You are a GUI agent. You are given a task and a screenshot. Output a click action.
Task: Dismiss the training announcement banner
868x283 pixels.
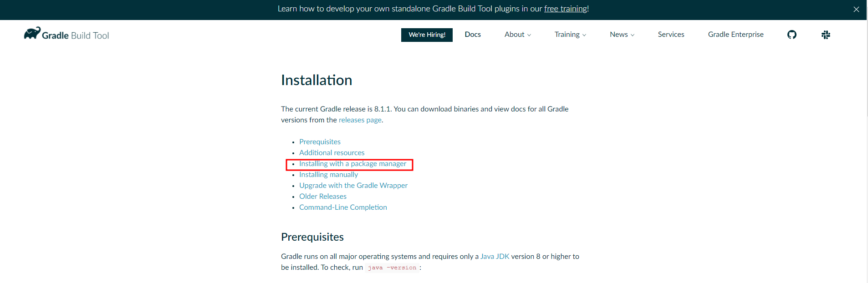pyautogui.click(x=856, y=9)
